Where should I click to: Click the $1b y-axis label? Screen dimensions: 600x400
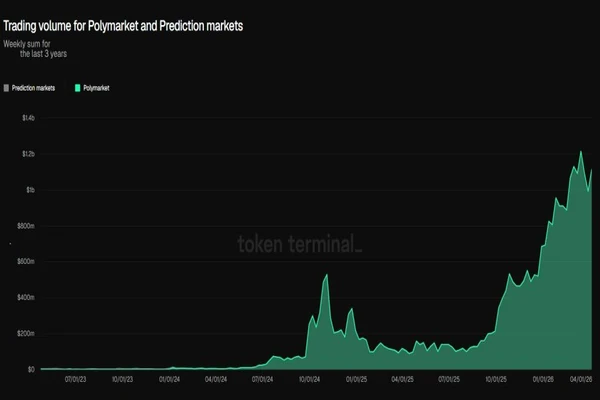tap(30, 190)
